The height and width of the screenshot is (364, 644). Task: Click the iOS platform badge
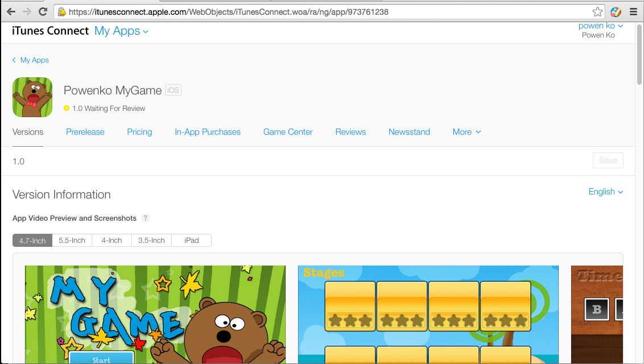click(173, 90)
